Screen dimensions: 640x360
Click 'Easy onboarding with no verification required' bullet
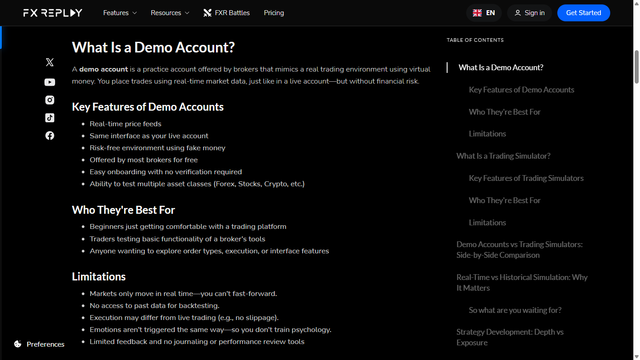point(165,172)
